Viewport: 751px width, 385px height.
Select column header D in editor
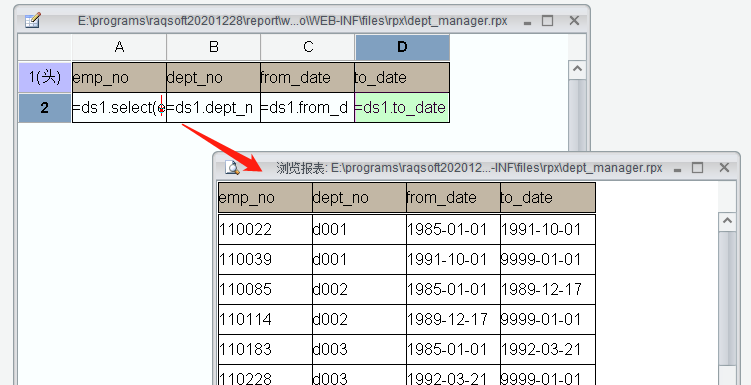[x=402, y=47]
